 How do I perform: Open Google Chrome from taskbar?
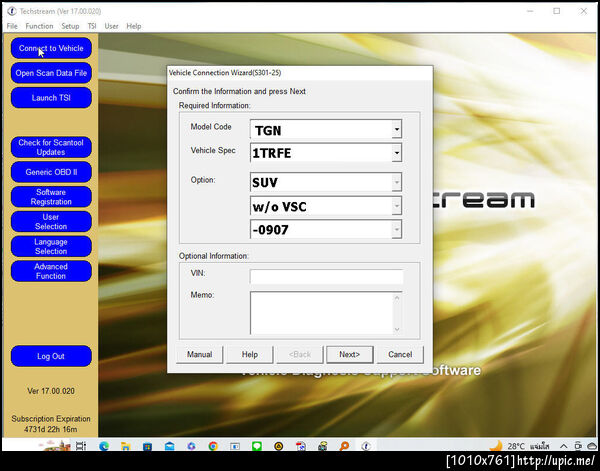coord(213,446)
